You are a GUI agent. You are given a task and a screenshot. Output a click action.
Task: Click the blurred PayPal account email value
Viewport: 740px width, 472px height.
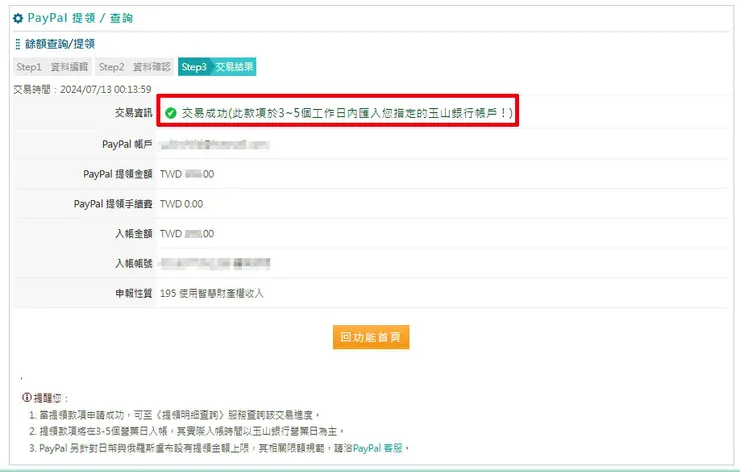point(215,144)
